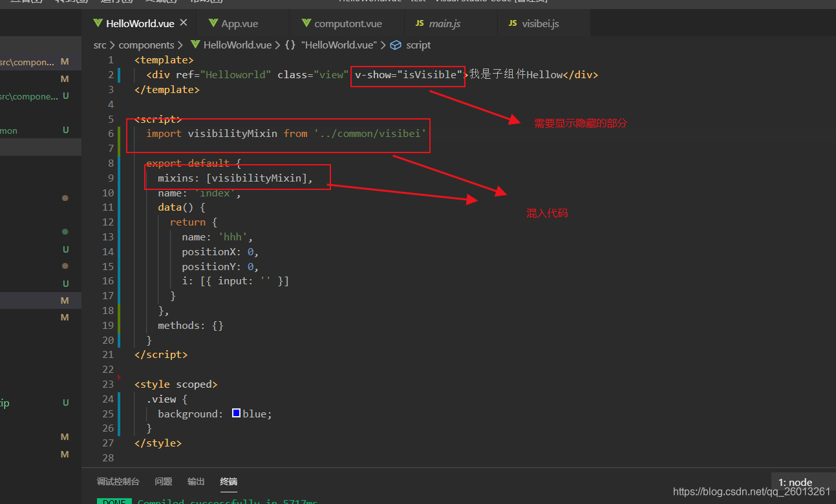Image resolution: width=836 pixels, height=504 pixels.
Task: Click the ".view" selector on line 24
Action: [x=161, y=399]
